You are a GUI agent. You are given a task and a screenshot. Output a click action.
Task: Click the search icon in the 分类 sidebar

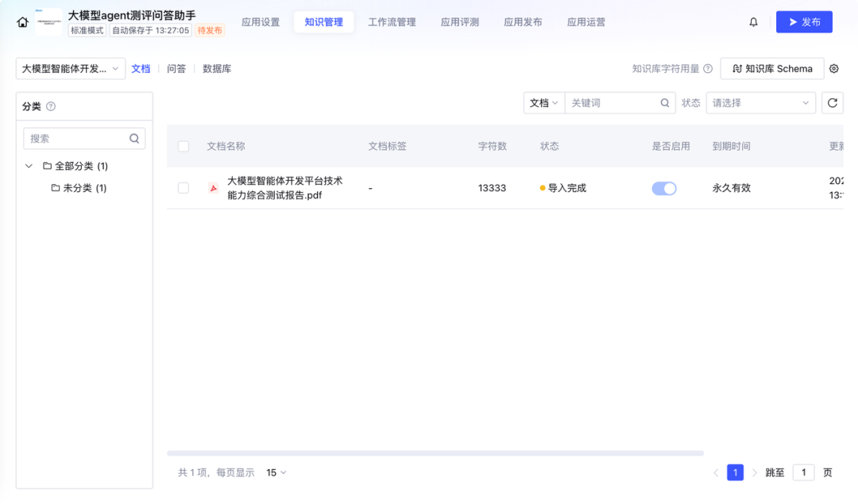[x=134, y=138]
